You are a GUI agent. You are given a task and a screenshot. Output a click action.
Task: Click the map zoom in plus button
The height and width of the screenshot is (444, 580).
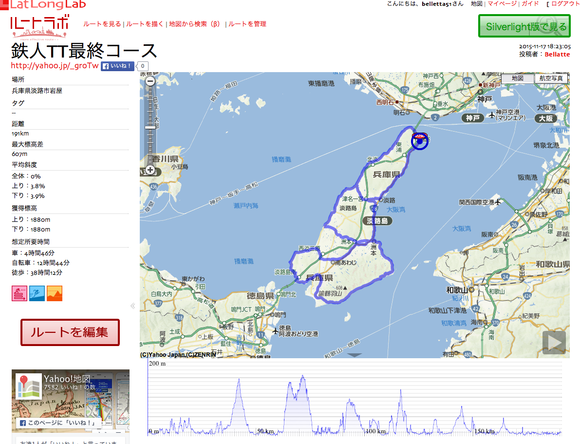(150, 170)
